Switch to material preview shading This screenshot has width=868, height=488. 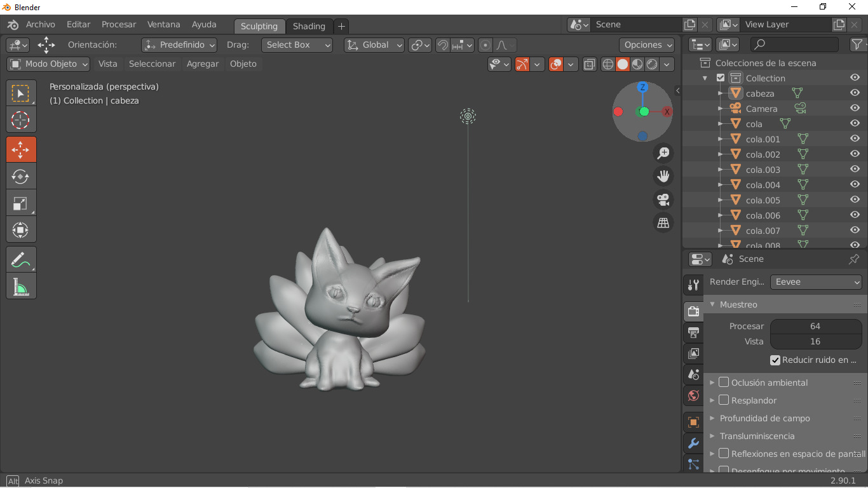pyautogui.click(x=637, y=64)
